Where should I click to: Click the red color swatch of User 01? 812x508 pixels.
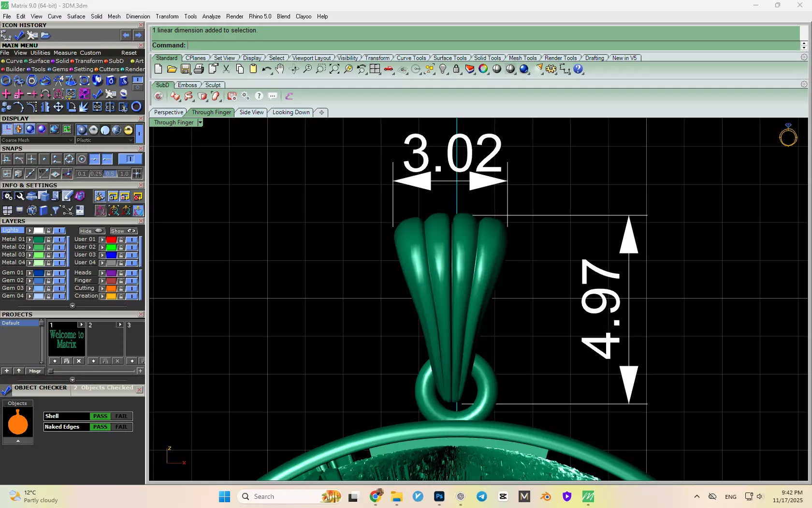pos(111,239)
